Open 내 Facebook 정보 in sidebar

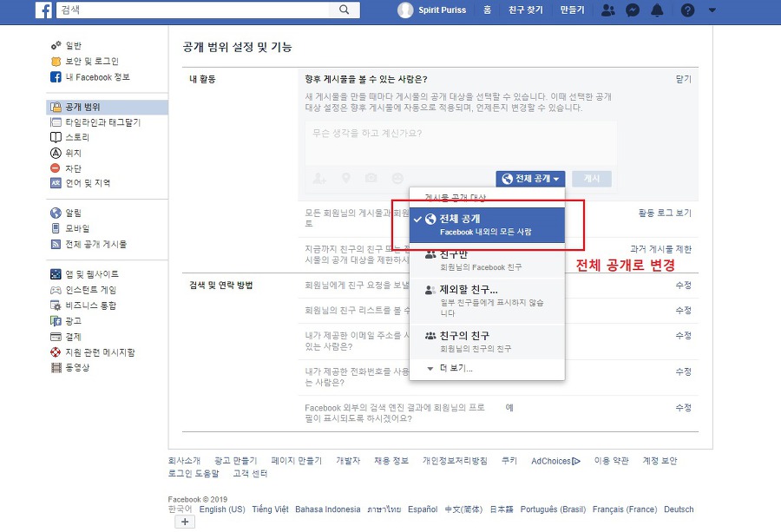click(x=97, y=77)
